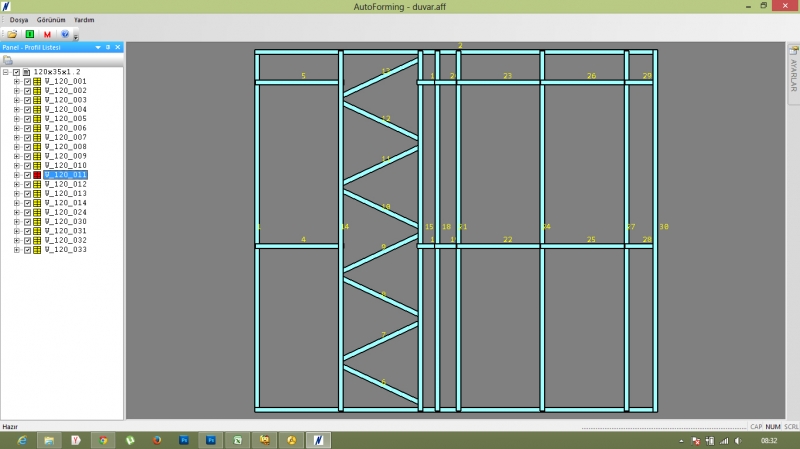Screen dimensions: 800x449
Task: Uncheck the V_120_032 checkbox
Action: [x=28, y=241]
